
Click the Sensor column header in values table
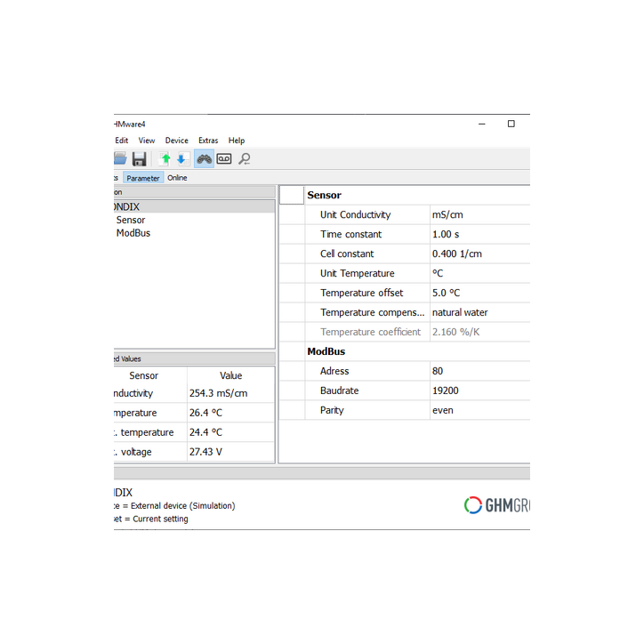(144, 375)
